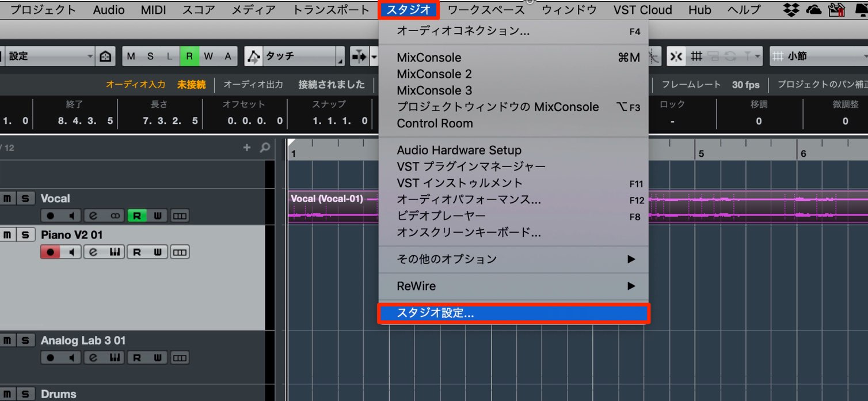Image resolution: width=868 pixels, height=401 pixels.
Task: Toggle monitor on the Piano V2 01 track
Action: [x=71, y=252]
